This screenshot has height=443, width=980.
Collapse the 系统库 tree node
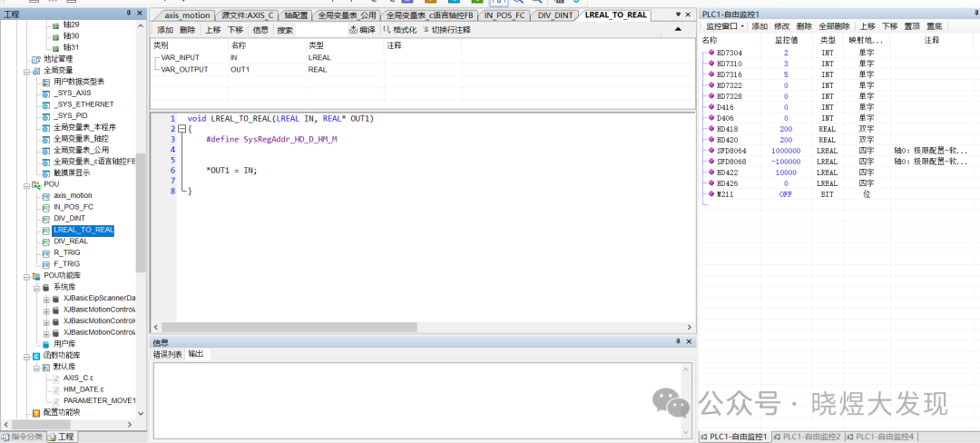point(36,288)
